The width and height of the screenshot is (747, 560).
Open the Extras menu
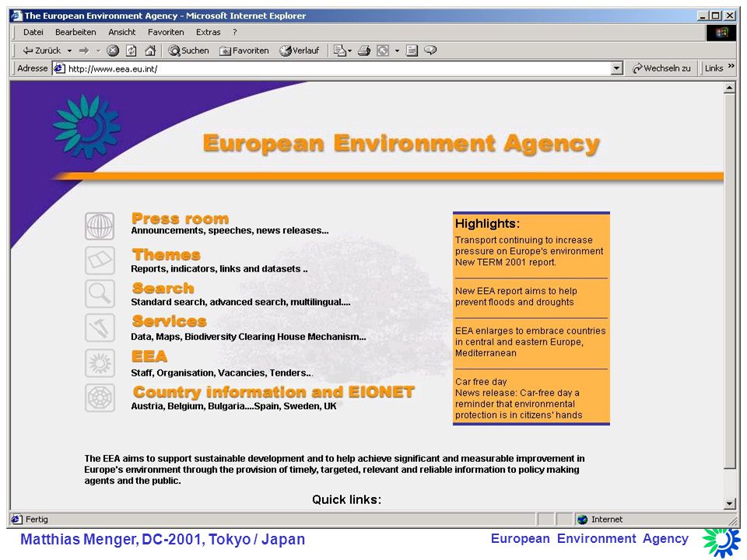point(209,32)
